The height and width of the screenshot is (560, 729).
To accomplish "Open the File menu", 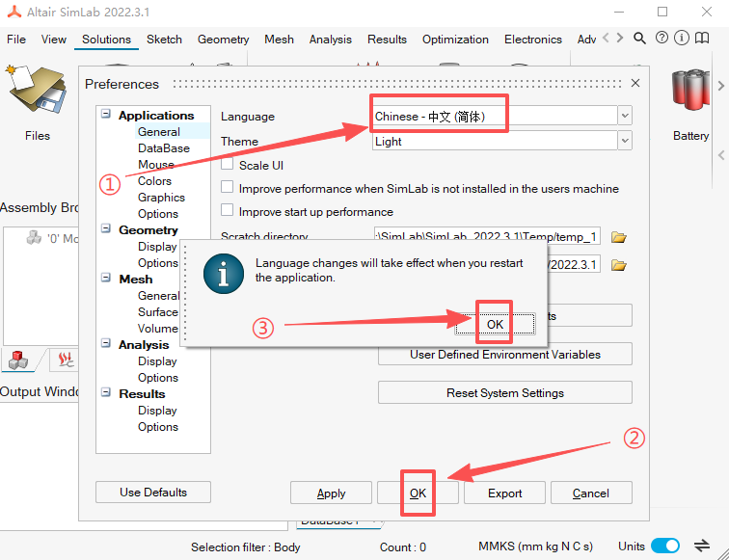I will 16,40.
